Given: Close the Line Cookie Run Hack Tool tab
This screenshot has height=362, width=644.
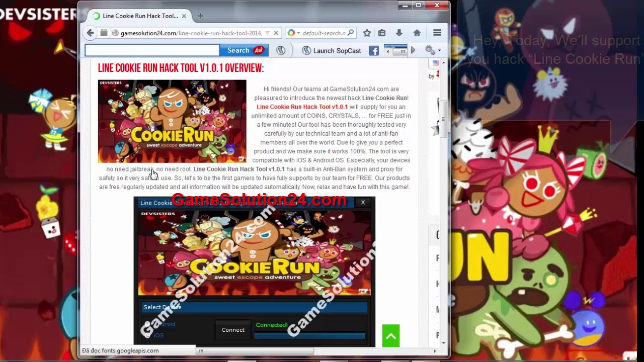Looking at the screenshot, I should pos(184,16).
